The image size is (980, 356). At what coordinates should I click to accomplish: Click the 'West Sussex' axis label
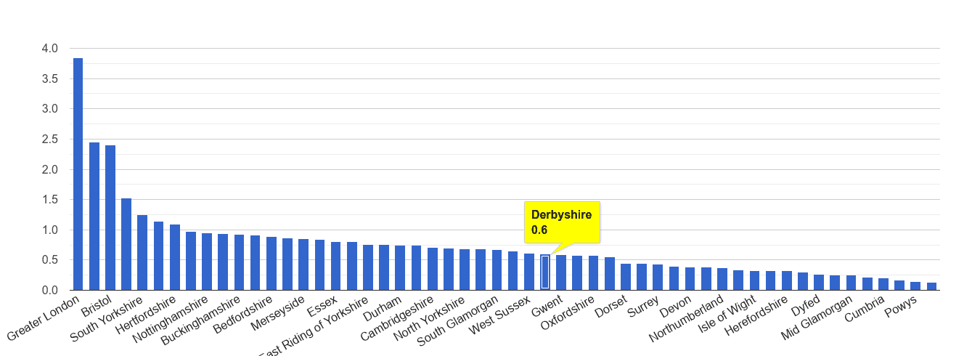(x=501, y=315)
